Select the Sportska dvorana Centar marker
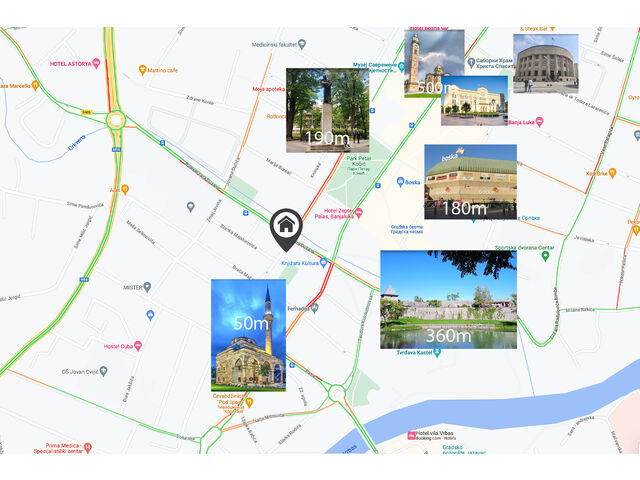The height and width of the screenshot is (480, 640). click(545, 256)
